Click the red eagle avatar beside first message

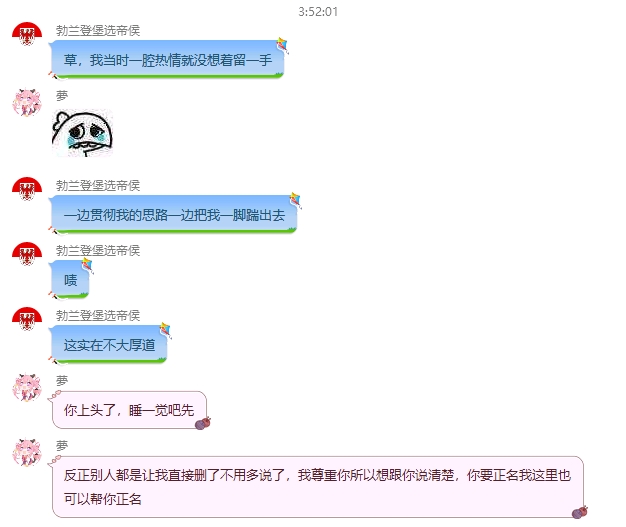point(27,35)
